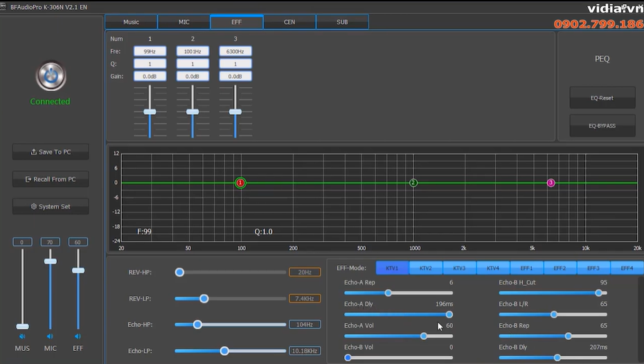Click the MUS volume fader handle
This screenshot has height=364, width=644.
point(23,327)
